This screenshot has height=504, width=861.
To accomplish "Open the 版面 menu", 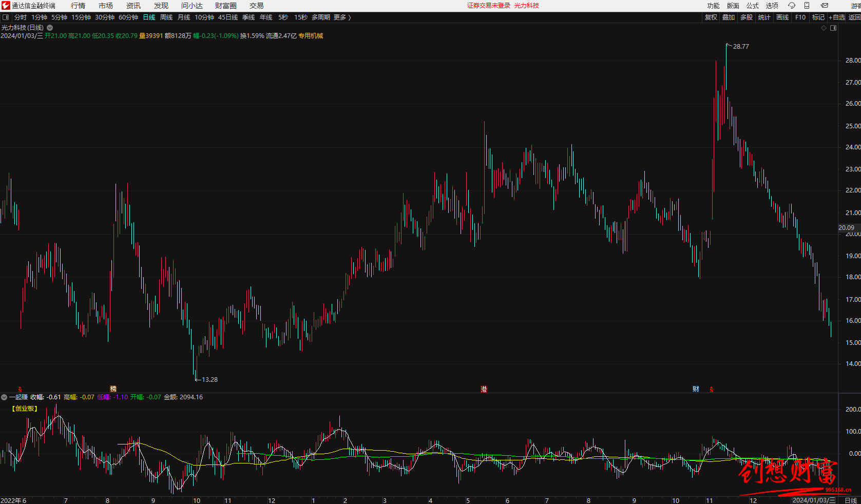I will pyautogui.click(x=733, y=6).
